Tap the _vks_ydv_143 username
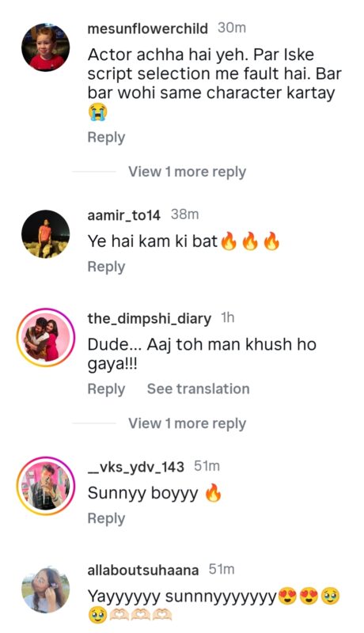Screen dimensions: 364x633 [x=136, y=467]
